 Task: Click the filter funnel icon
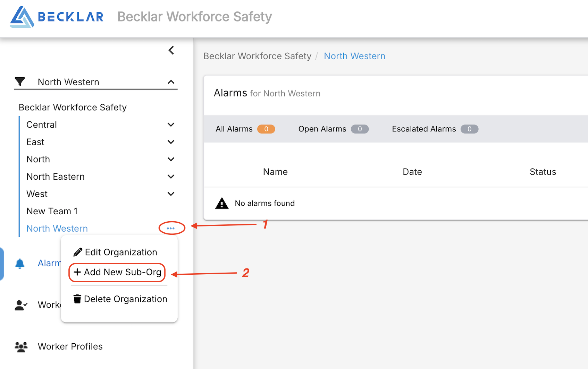(20, 81)
